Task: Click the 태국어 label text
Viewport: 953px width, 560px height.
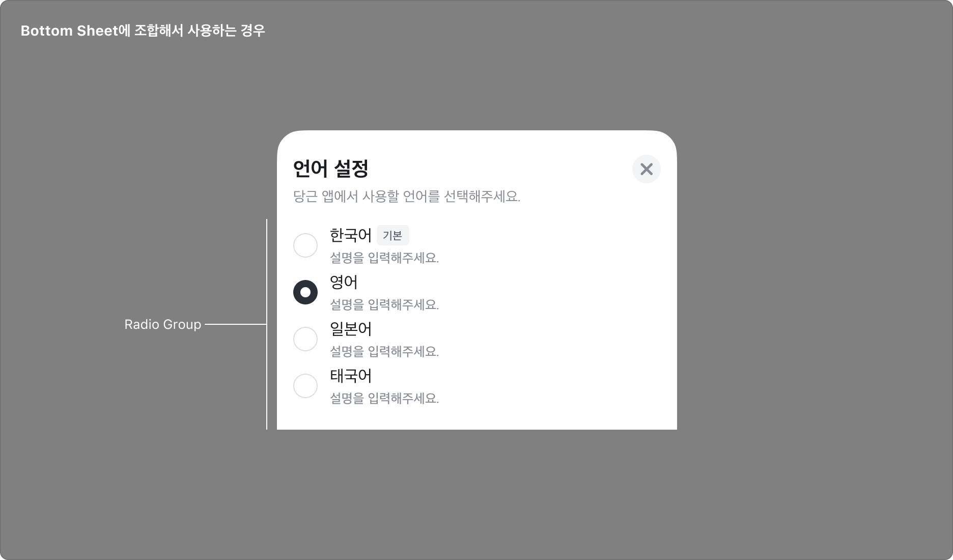Action: [x=351, y=376]
